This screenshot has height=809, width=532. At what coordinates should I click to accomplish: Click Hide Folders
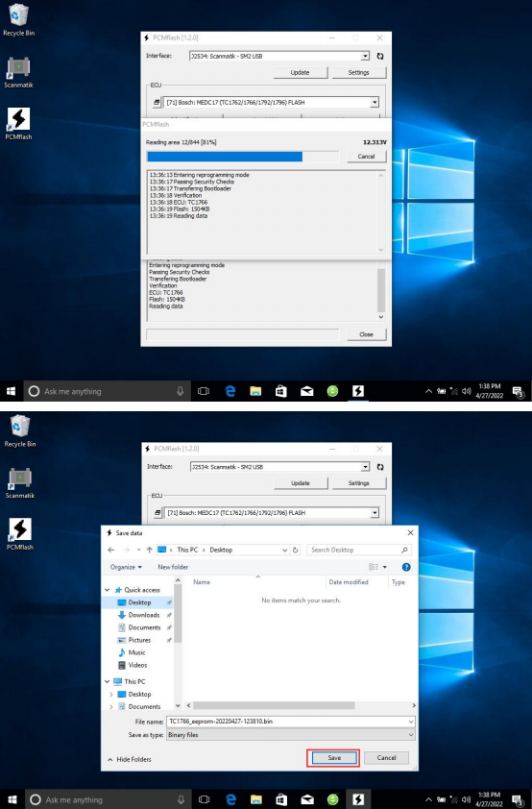130,759
